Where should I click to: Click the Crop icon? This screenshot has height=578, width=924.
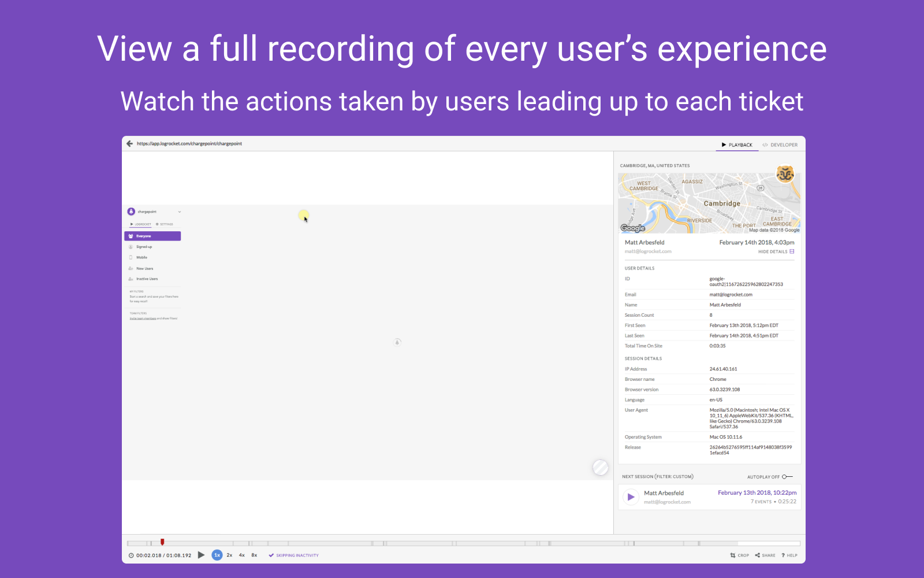point(733,555)
